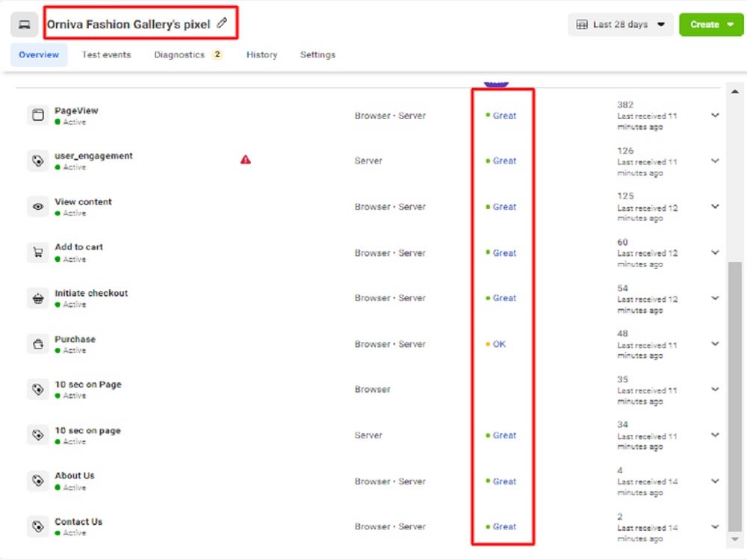The image size is (747, 560).
Task: Expand the Purchase event row
Action: [x=715, y=343]
